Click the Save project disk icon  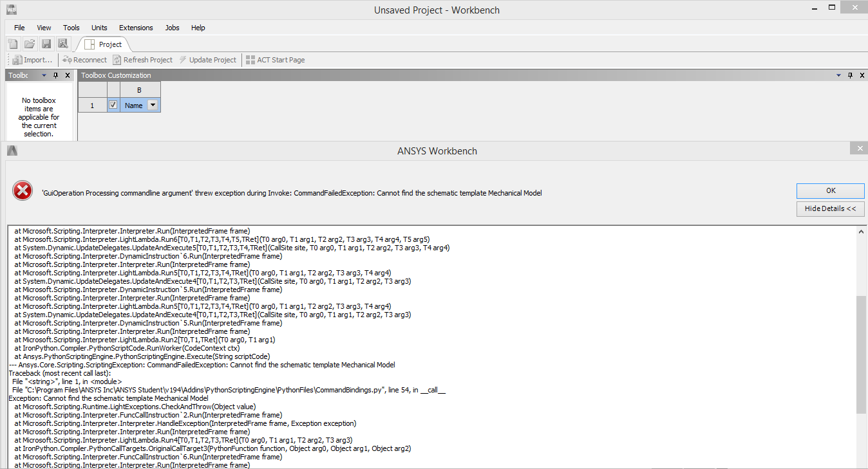(46, 44)
